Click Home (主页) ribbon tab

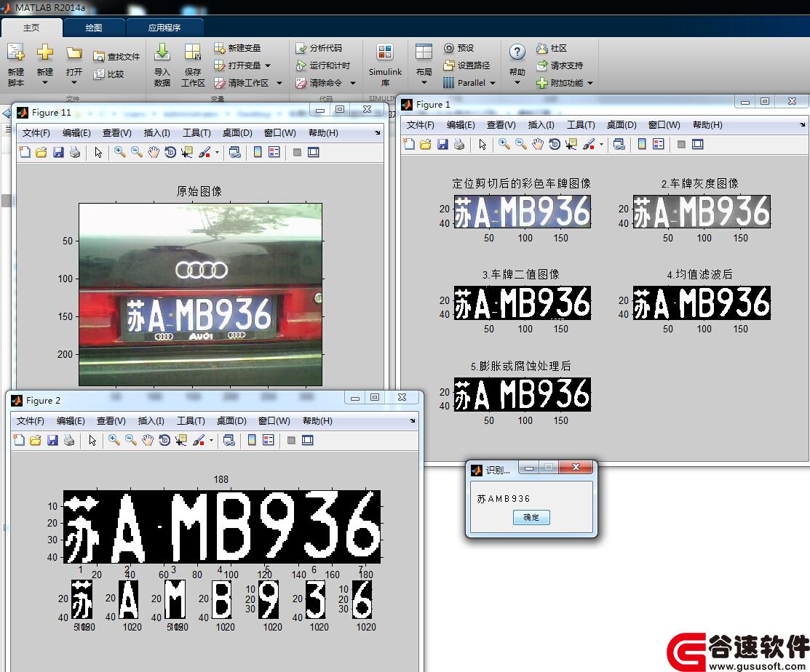31,28
